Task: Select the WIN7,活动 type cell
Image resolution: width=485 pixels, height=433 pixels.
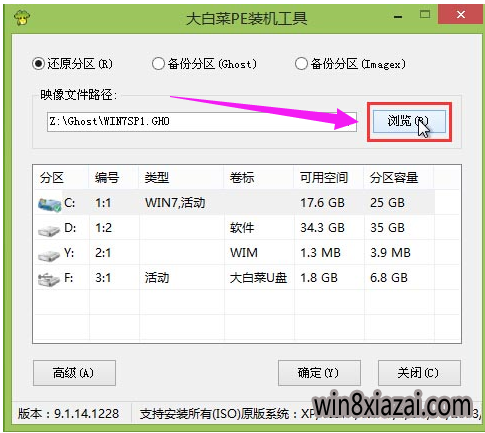Action: 175,203
